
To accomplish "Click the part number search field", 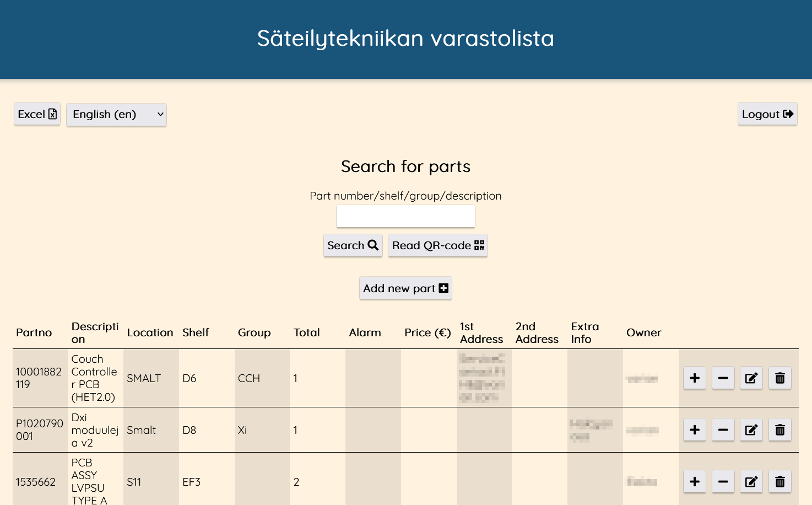I will pyautogui.click(x=405, y=216).
